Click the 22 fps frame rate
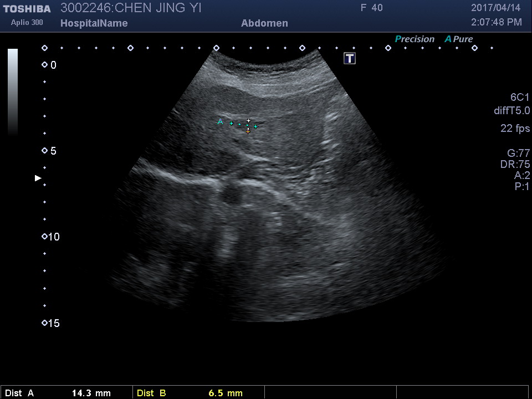Image resolution: width=532 pixels, height=399 pixels. tap(515, 128)
